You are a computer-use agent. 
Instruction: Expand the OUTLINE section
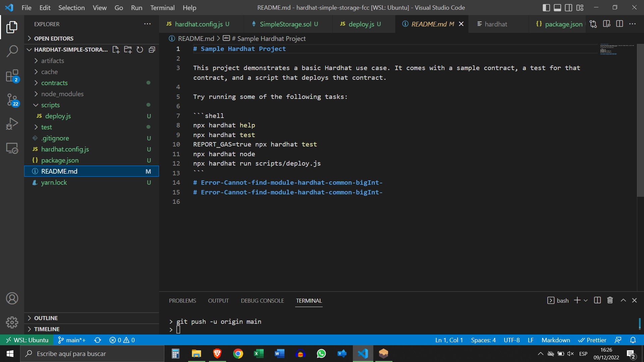click(x=46, y=318)
